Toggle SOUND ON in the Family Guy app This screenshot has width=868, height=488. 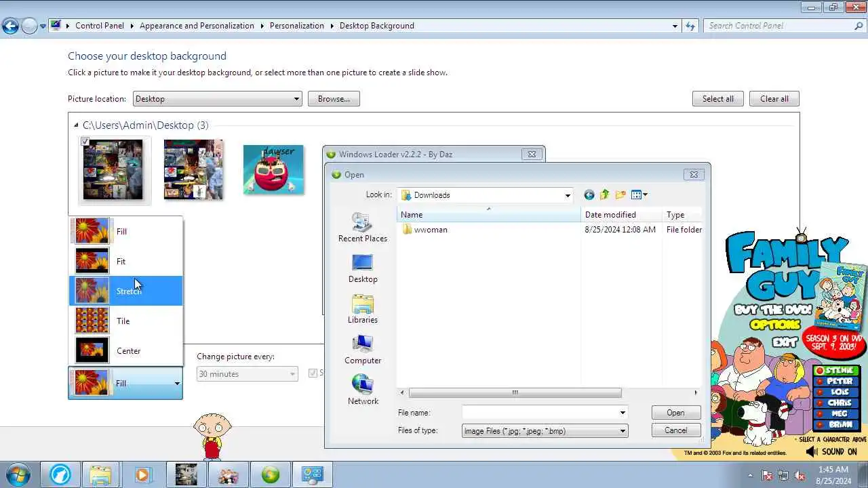point(832,451)
